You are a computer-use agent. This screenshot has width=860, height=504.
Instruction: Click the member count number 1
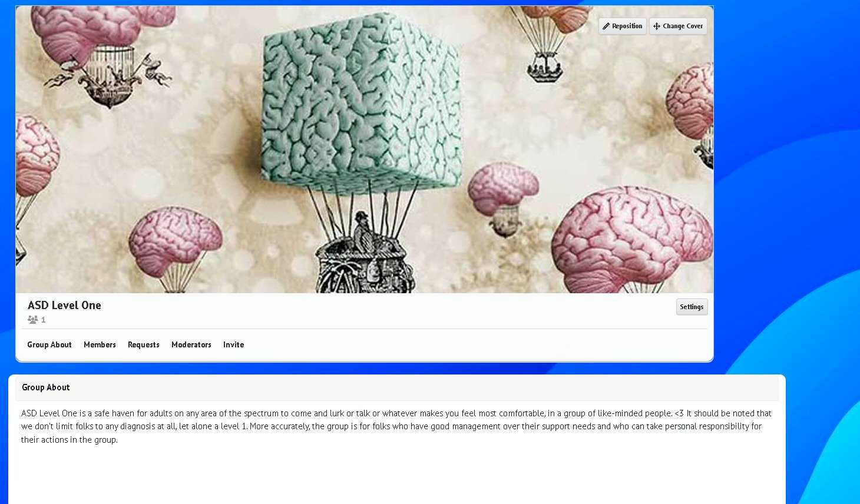coord(43,320)
